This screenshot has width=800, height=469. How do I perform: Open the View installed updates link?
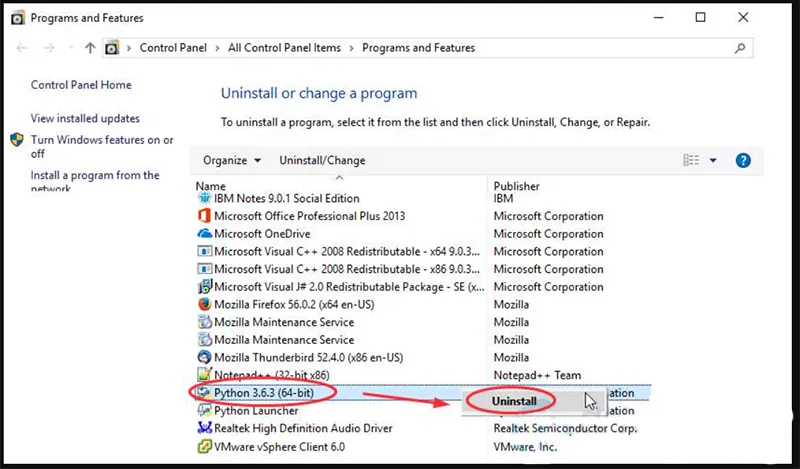pos(85,118)
